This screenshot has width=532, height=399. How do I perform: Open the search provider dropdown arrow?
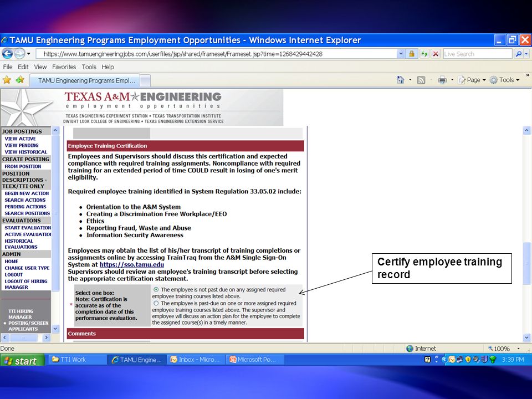(x=526, y=54)
